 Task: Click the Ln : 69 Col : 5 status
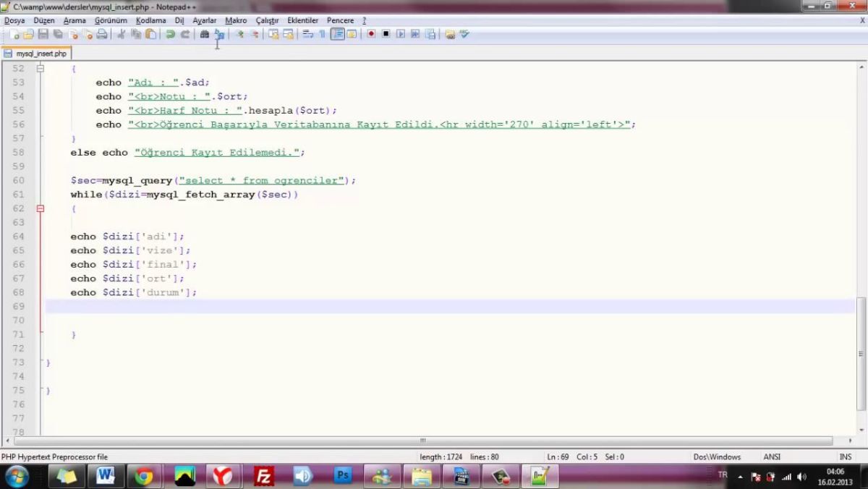tap(585, 457)
